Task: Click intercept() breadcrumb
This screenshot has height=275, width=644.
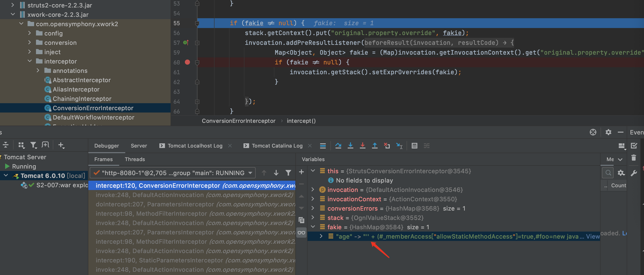Action: coord(301,121)
